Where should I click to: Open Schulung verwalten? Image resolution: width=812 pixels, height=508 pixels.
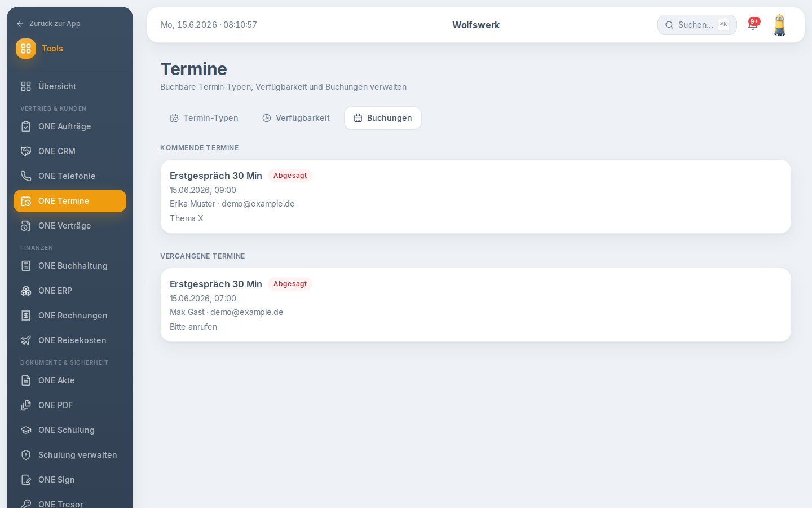70,455
